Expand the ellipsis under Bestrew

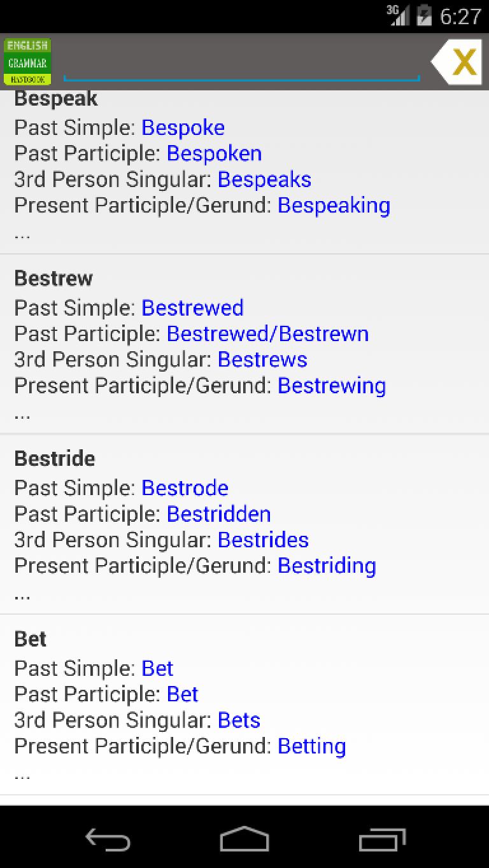tap(22, 414)
